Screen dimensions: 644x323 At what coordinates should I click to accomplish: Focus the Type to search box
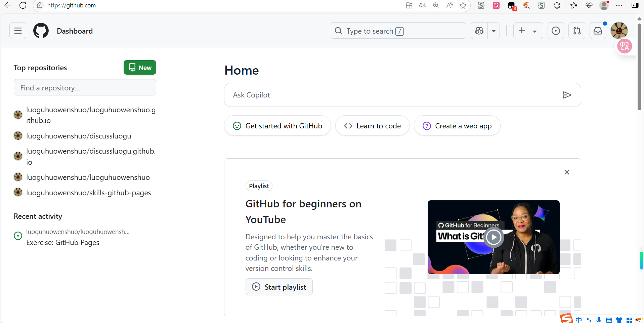click(398, 31)
